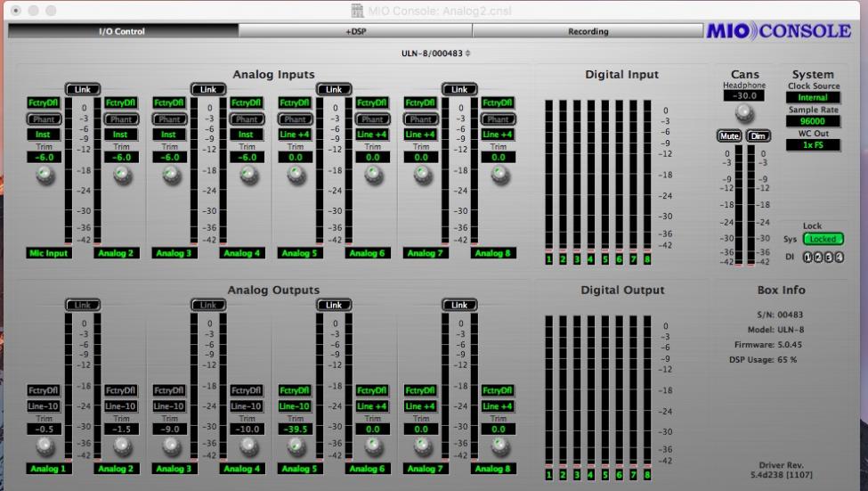Click the input Analog 4 trim knob

[248, 176]
